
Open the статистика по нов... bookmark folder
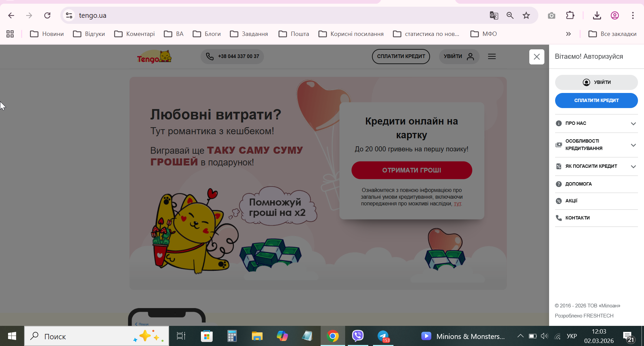coord(426,34)
